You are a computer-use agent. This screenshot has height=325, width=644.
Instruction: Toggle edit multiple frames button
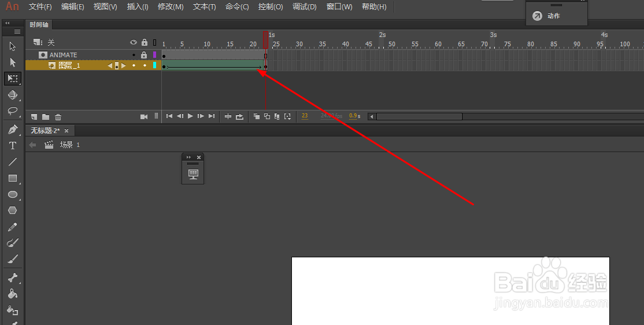[277, 116]
